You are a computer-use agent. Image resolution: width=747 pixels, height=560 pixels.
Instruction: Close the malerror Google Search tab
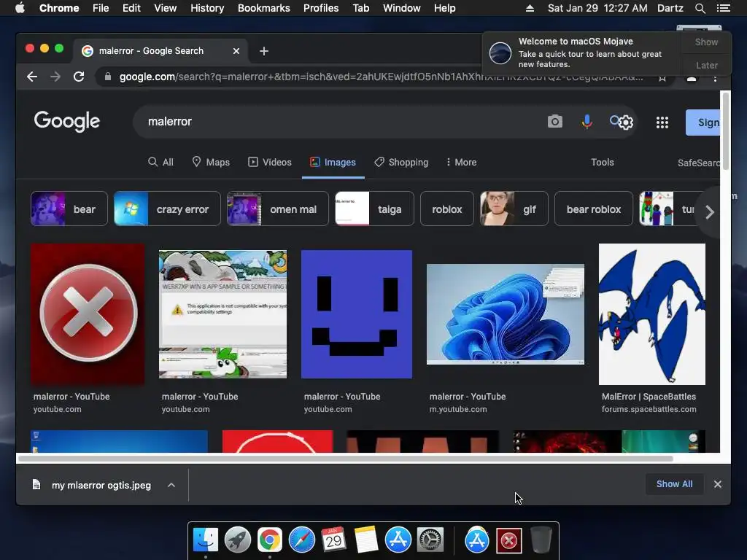[236, 51]
